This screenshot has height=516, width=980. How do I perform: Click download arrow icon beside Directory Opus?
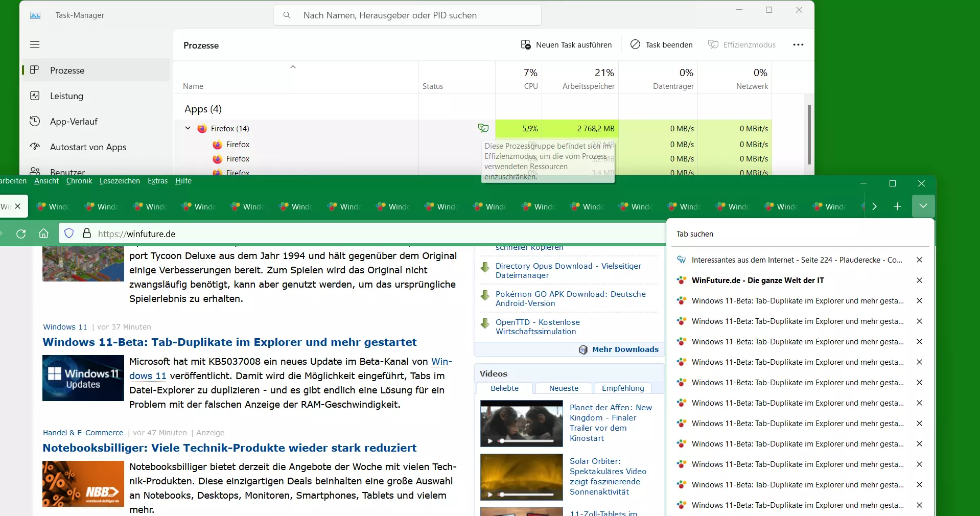tap(485, 267)
